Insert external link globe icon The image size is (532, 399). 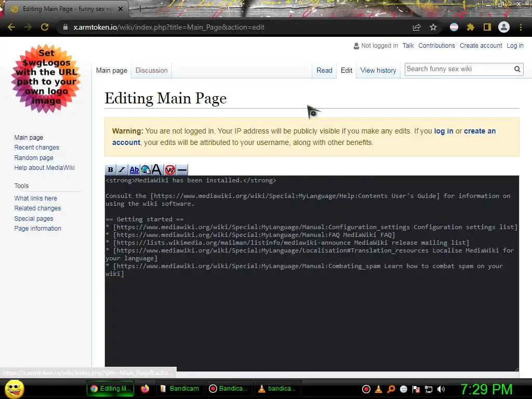coord(146,170)
